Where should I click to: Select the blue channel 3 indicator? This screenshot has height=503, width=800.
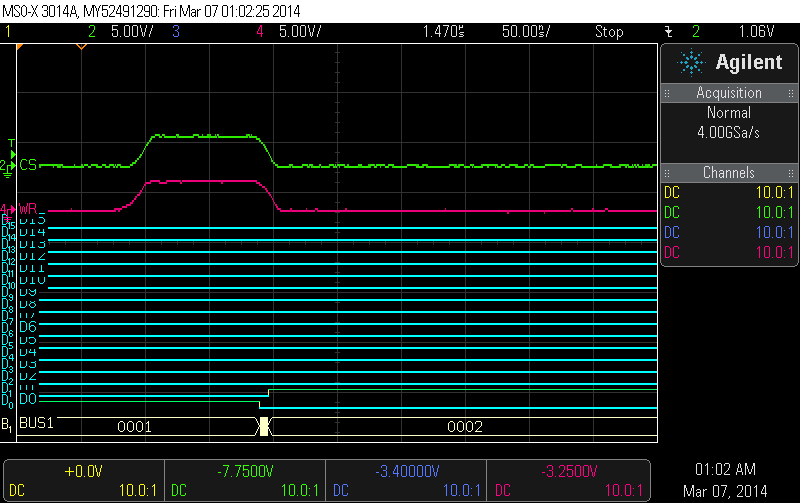point(176,32)
